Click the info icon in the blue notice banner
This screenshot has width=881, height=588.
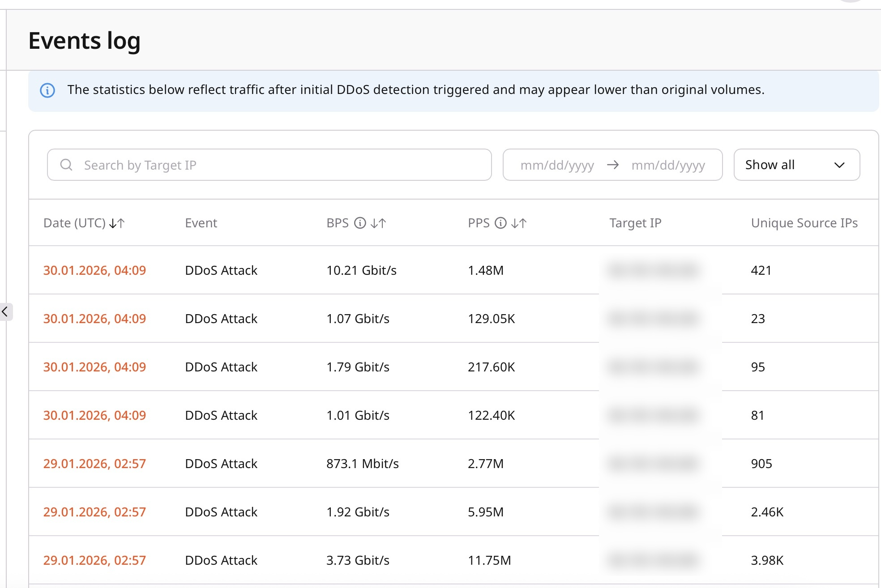coord(48,90)
